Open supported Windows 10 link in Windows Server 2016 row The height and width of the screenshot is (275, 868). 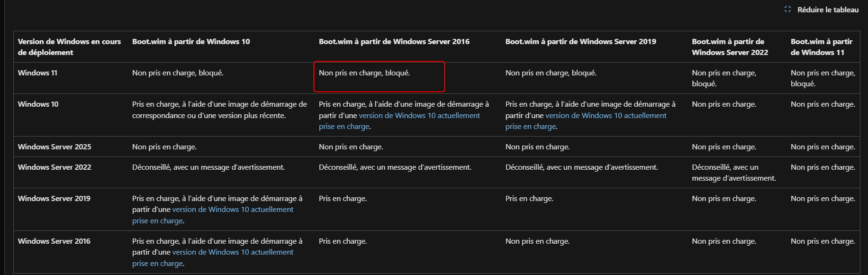[x=213, y=258]
